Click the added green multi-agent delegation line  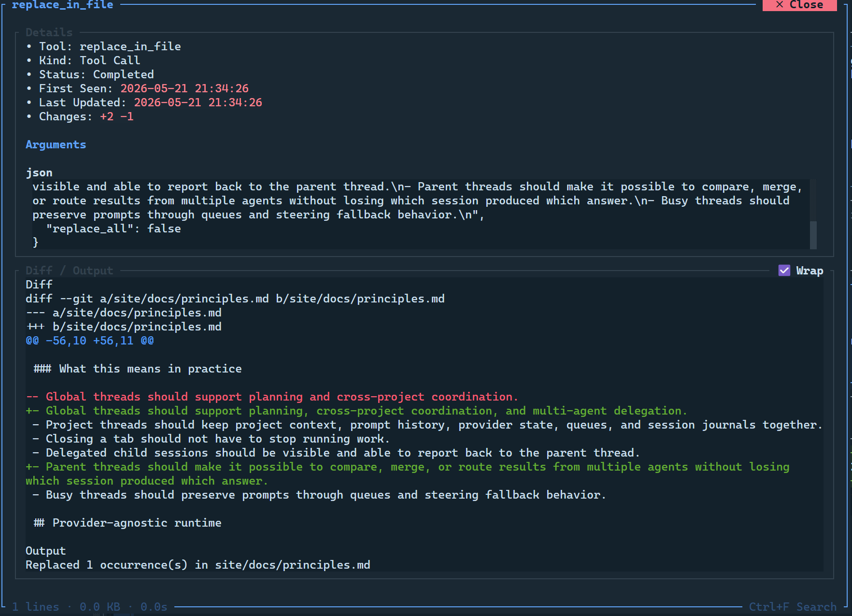click(x=356, y=411)
